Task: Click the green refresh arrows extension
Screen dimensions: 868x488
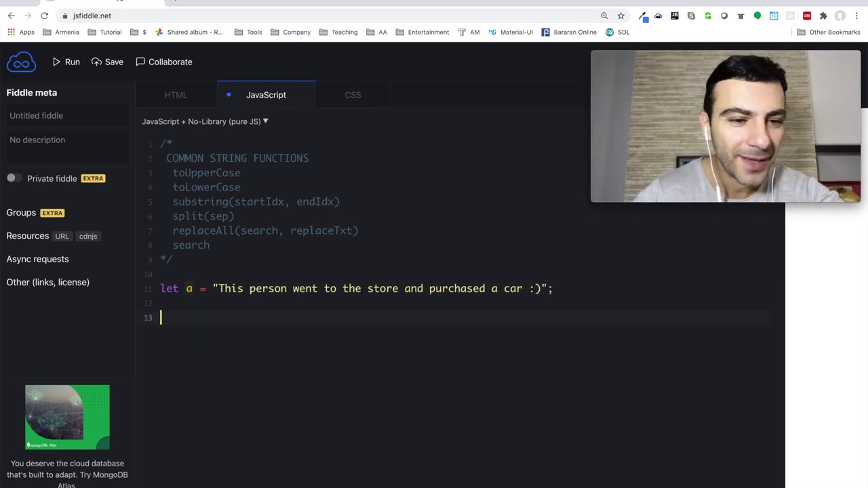Action: click(x=708, y=16)
